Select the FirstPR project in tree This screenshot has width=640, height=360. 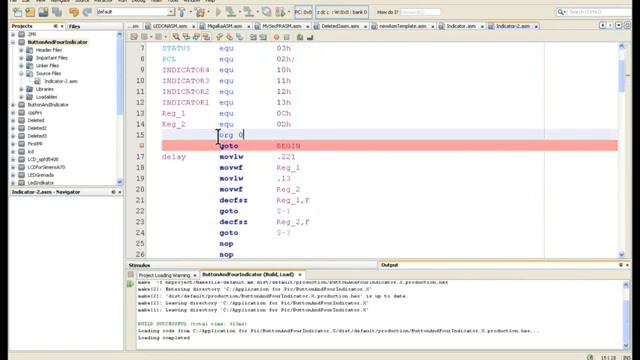pyautogui.click(x=35, y=144)
